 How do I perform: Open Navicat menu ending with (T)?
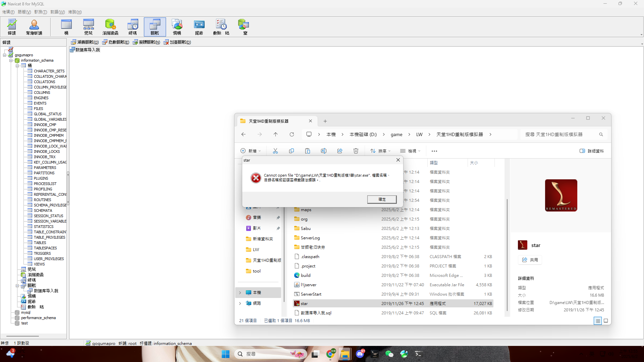41,12
